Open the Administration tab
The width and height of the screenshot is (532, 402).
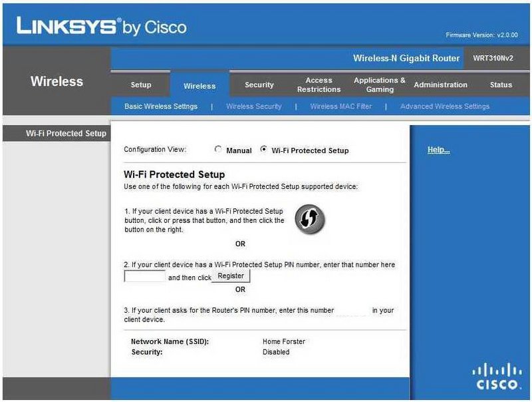[x=440, y=85]
